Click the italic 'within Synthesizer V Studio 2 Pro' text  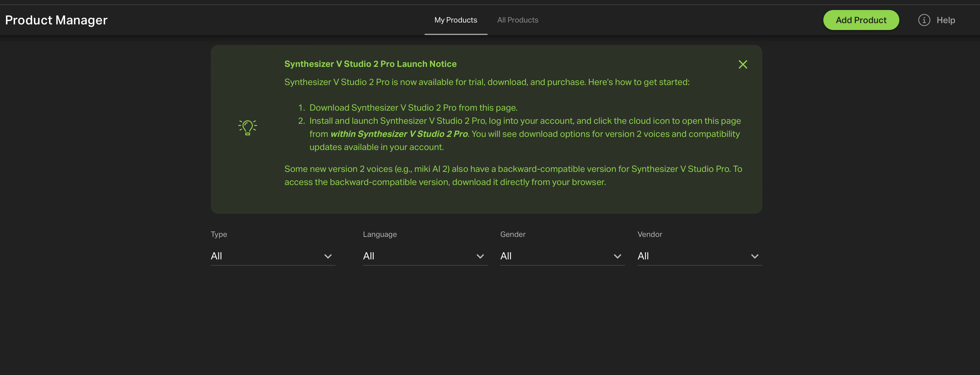pyautogui.click(x=399, y=134)
